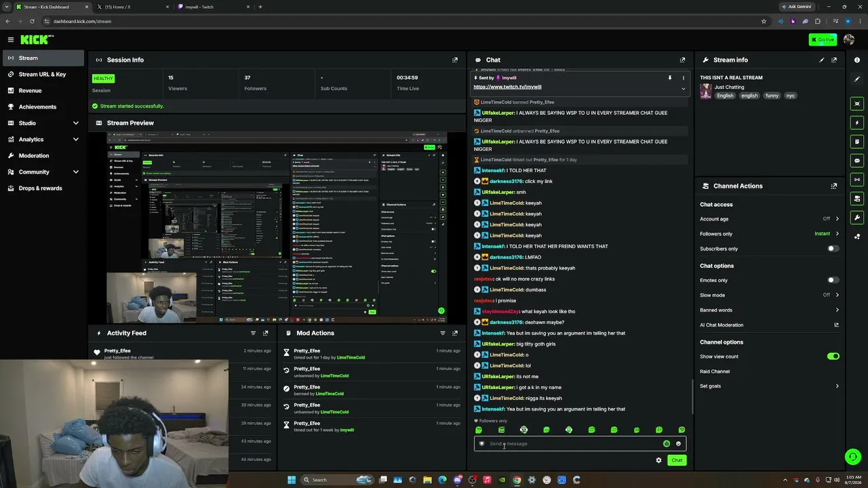
Task: Collapse the pinned message with the chevron
Action: click(x=683, y=88)
